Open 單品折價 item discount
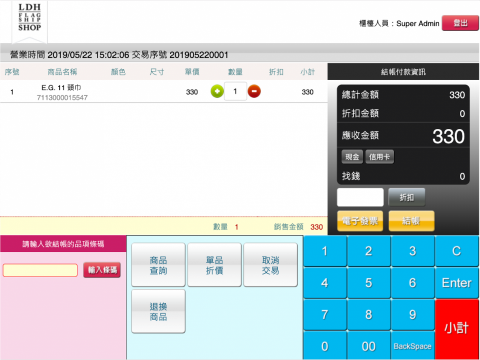The image size is (480, 360). tap(214, 265)
